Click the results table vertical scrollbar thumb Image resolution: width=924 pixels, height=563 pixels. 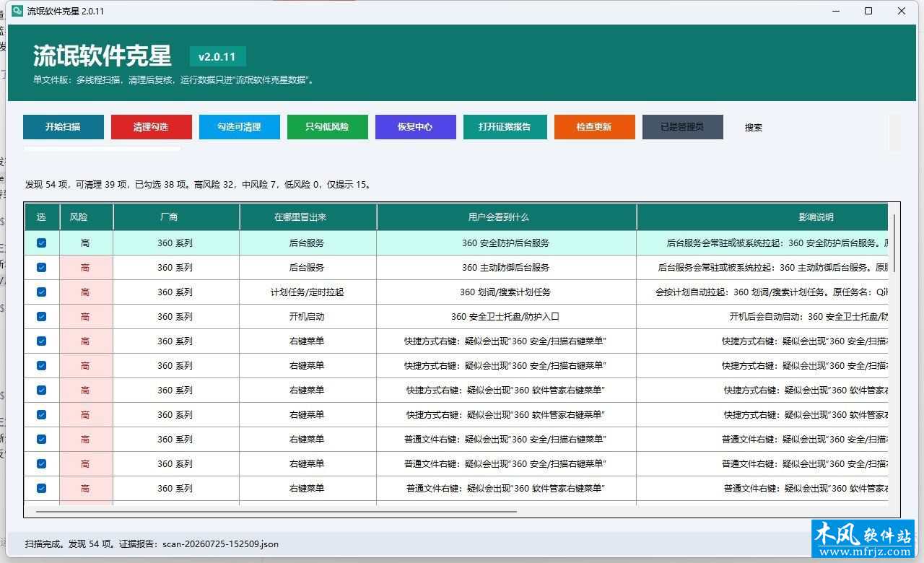(x=894, y=243)
